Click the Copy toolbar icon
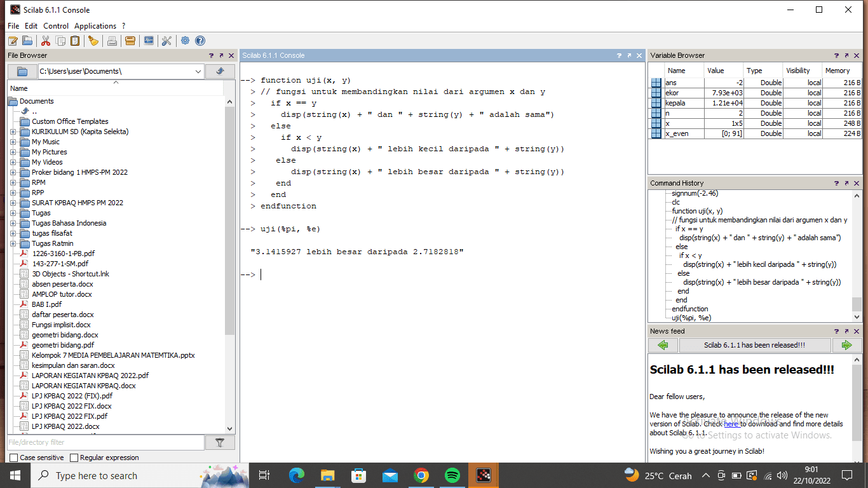The image size is (868, 488). pos(60,41)
